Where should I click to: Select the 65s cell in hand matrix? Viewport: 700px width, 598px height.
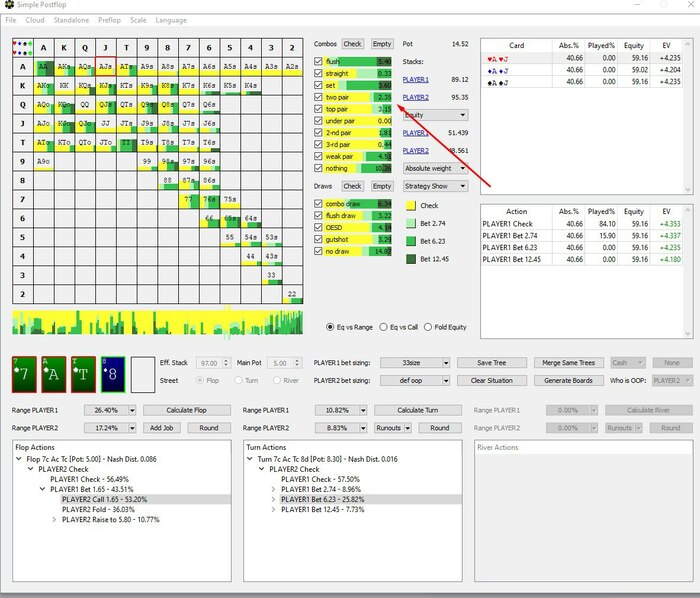[230, 219]
